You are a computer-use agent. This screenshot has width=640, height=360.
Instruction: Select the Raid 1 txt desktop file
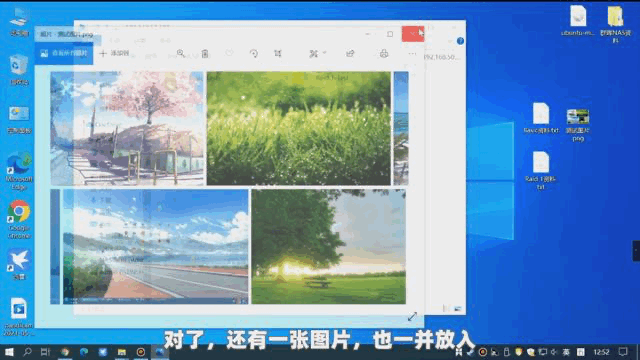(x=540, y=171)
